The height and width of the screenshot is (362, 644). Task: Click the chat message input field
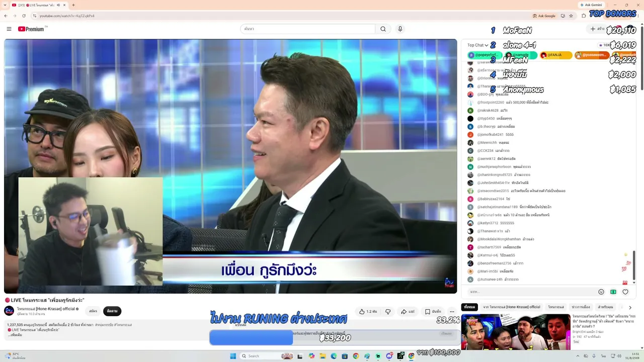[531, 292]
